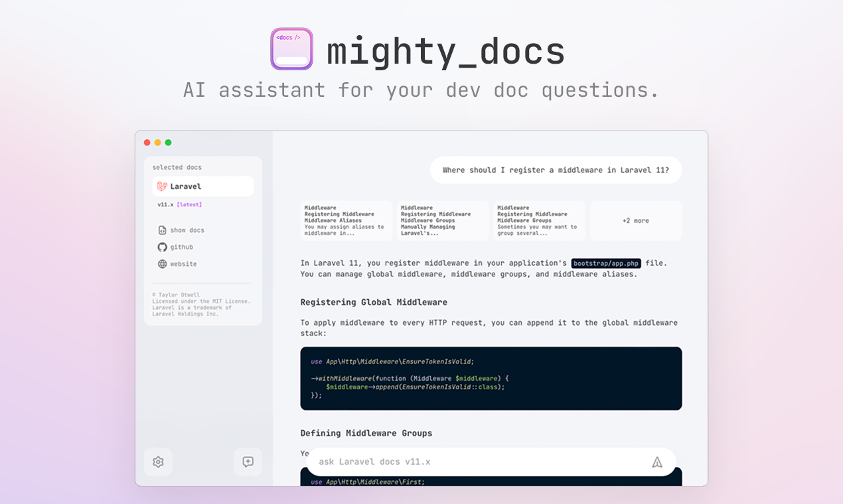This screenshot has width=843, height=504.
Task: Click the use App\Http\Middleware\First code line
Action: (x=368, y=482)
